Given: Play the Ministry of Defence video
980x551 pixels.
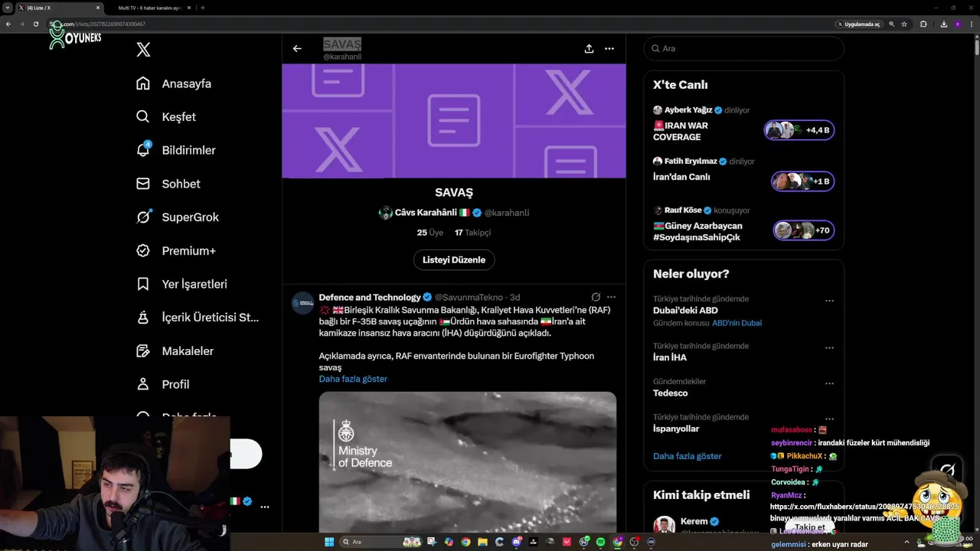Looking at the screenshot, I should 468,462.
